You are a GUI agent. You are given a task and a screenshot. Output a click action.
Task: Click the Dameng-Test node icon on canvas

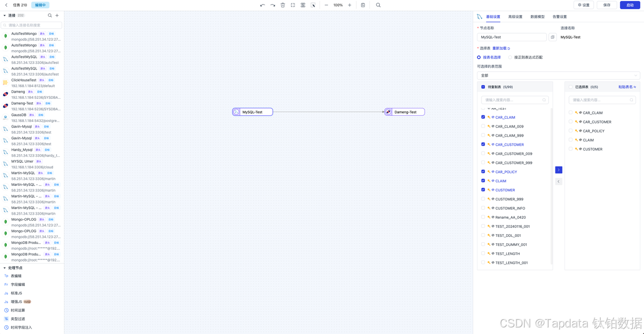(388, 112)
